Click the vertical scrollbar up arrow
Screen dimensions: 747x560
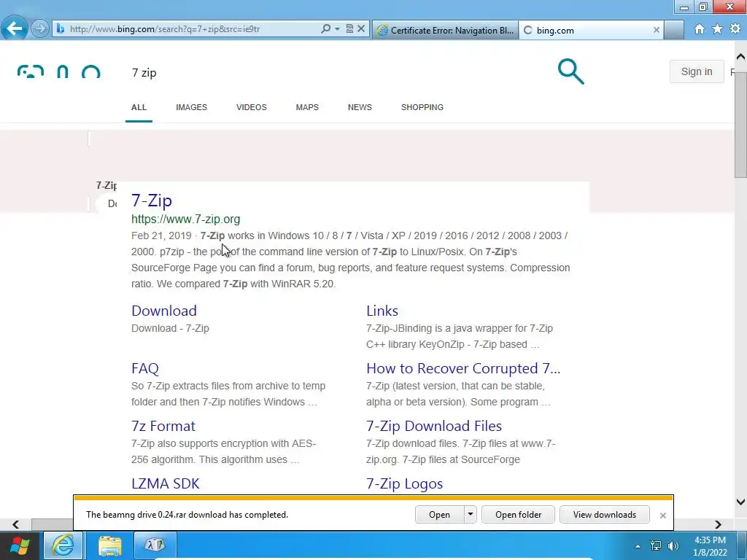coord(740,56)
